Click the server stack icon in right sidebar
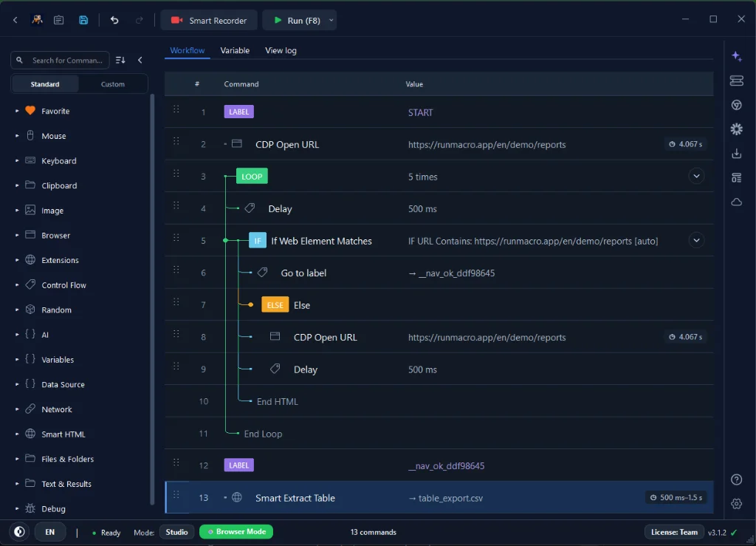 [736, 81]
